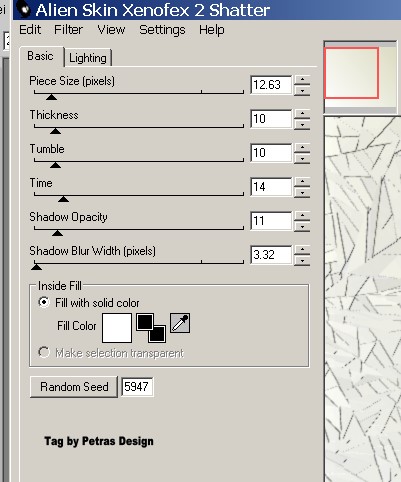Increase Tumble value with the up arrow
Viewport: 401px width, 482px height.
coord(302,147)
